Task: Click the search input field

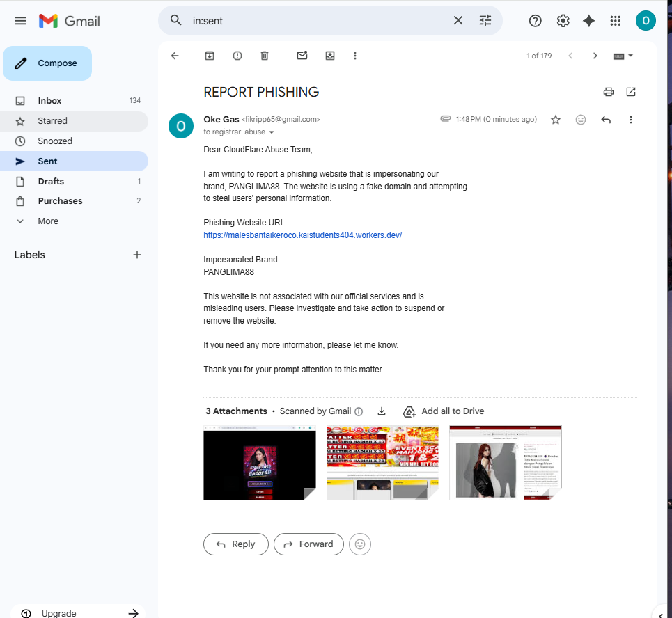Action: 317,21
